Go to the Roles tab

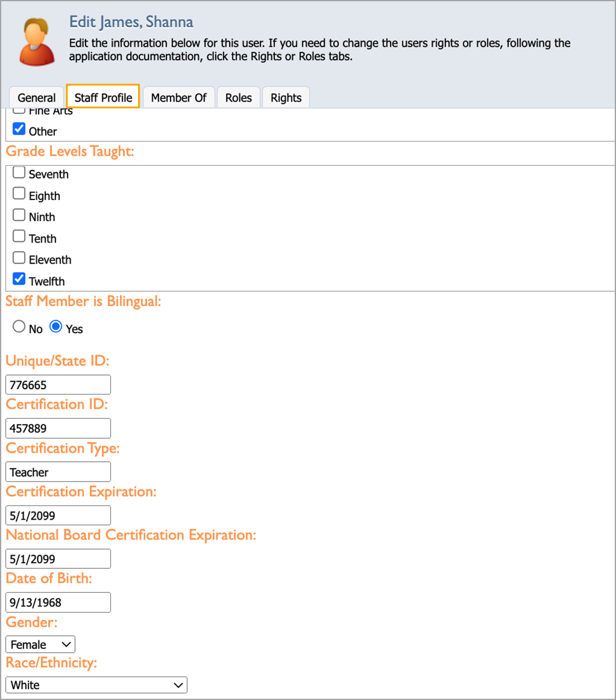click(238, 98)
